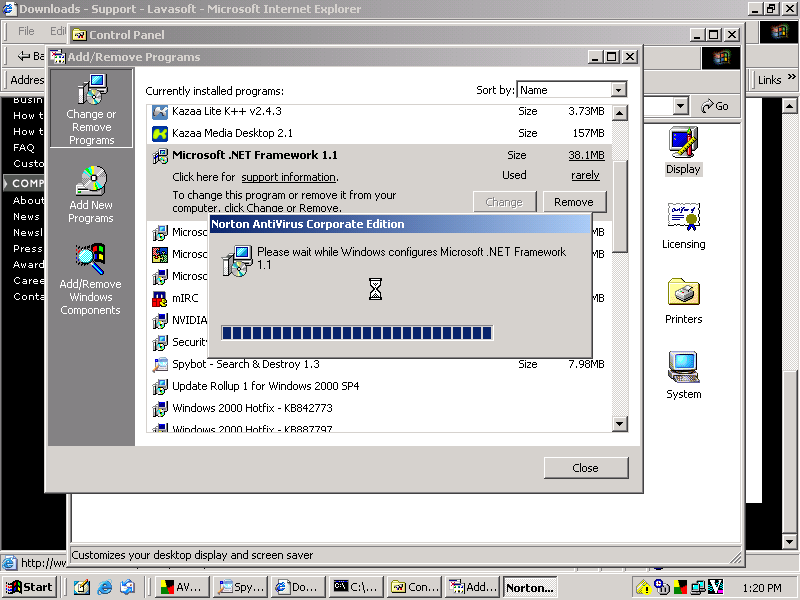Select the mIRC program icon

click(x=160, y=298)
